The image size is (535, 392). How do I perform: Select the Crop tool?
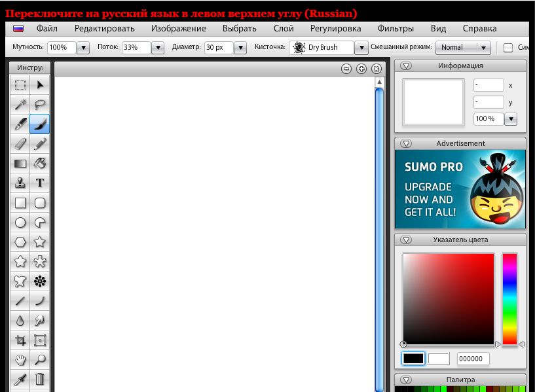(x=20, y=340)
